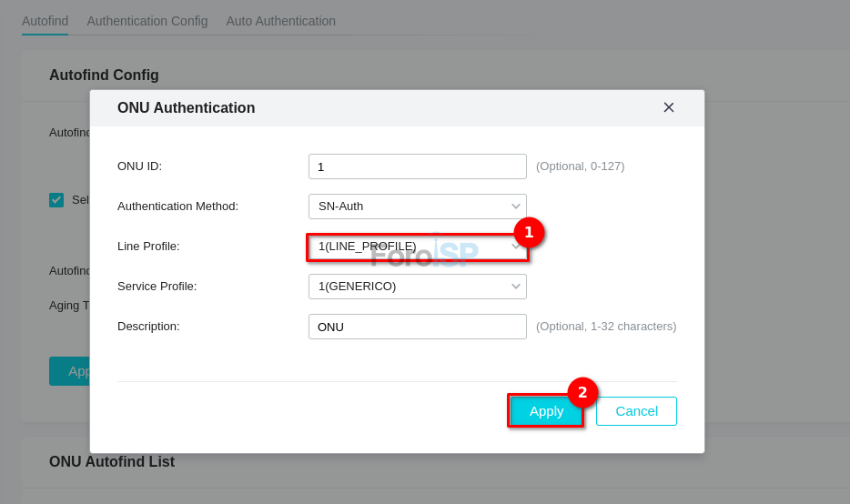Click the Autofind Config section heading
This screenshot has width=850, height=504.
coord(104,76)
